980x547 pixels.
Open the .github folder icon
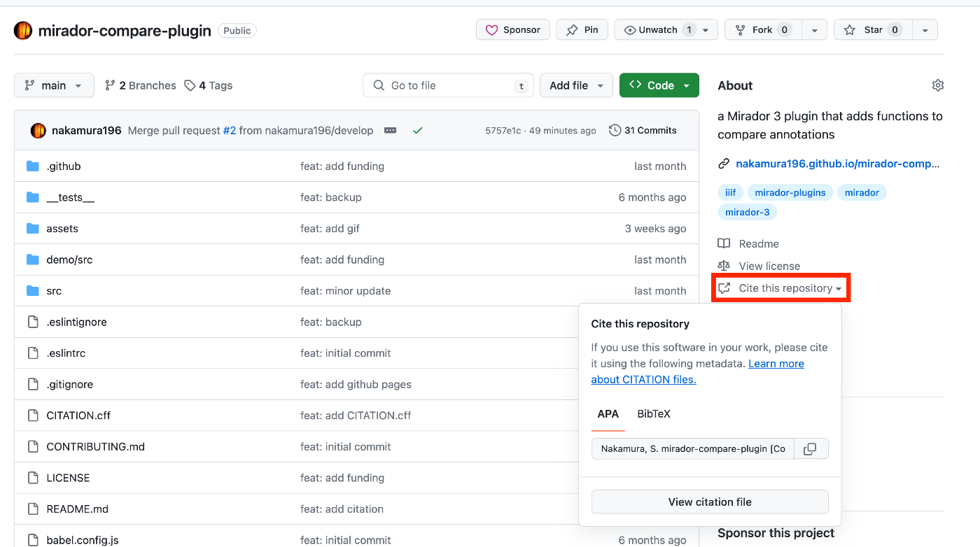32,166
